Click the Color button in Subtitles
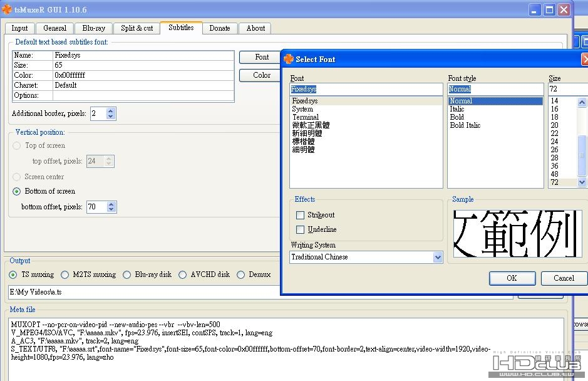This screenshot has width=588, height=381. tap(260, 75)
